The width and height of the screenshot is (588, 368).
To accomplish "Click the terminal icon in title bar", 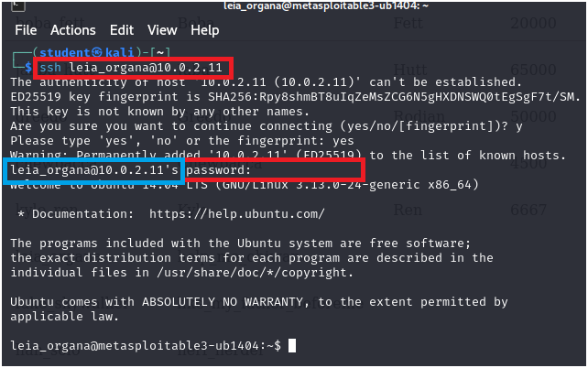I will [x=18, y=5].
